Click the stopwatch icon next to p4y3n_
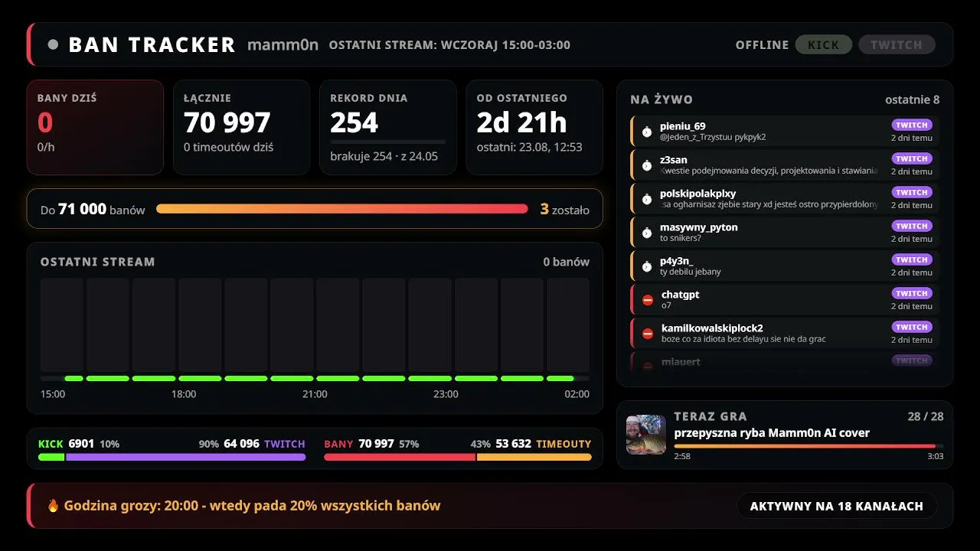Viewport: 980px width, 551px height. point(647,266)
